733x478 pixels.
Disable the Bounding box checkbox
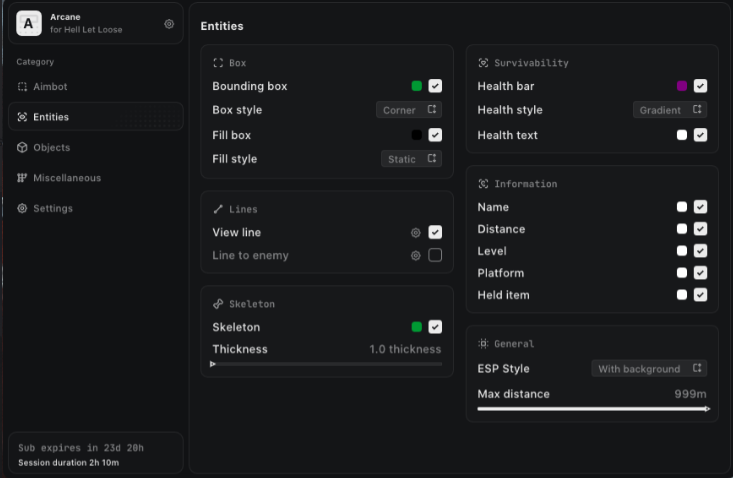tap(435, 87)
